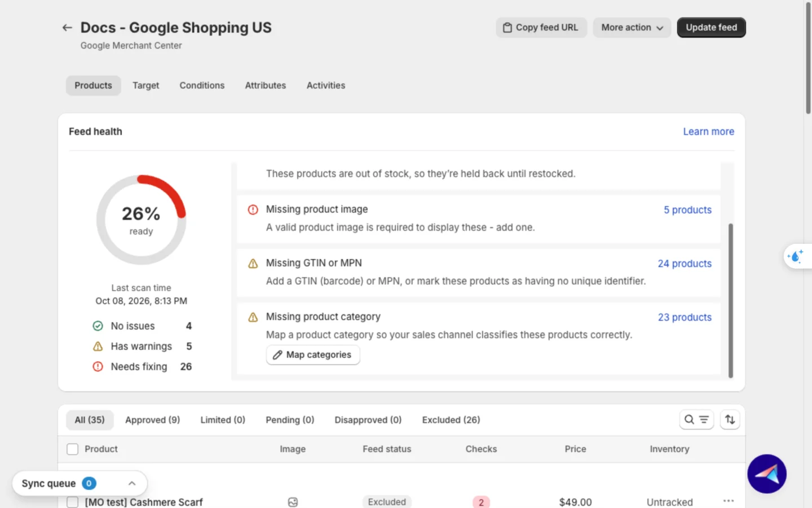Open the droplet sparkle assistant side button
The height and width of the screenshot is (508, 812).
[x=796, y=256]
